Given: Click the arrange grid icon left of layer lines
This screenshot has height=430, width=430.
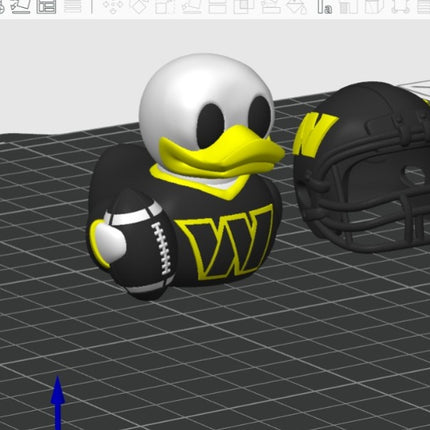Looking at the screenshot, I should (x=46, y=6).
